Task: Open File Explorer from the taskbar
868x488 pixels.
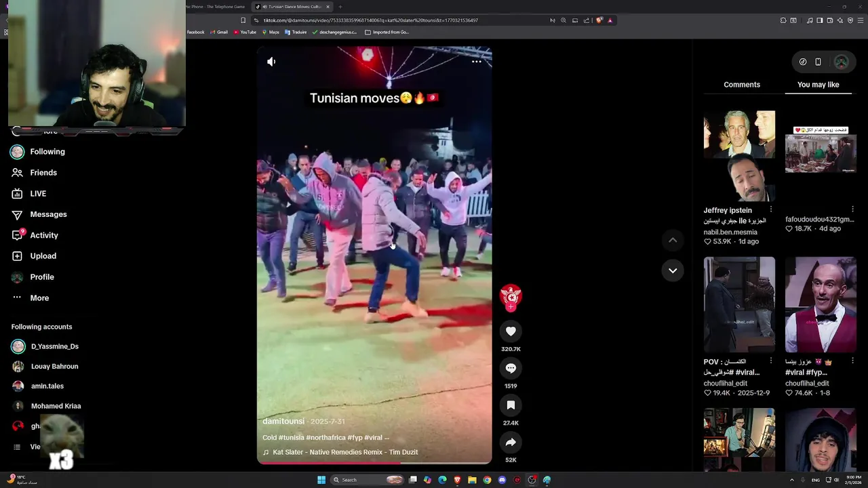Action: click(472, 480)
